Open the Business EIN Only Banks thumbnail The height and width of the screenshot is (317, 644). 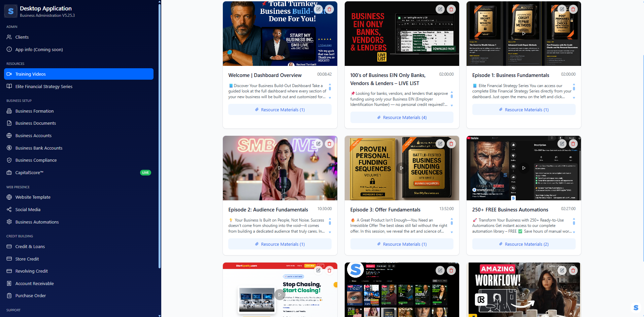(402, 34)
